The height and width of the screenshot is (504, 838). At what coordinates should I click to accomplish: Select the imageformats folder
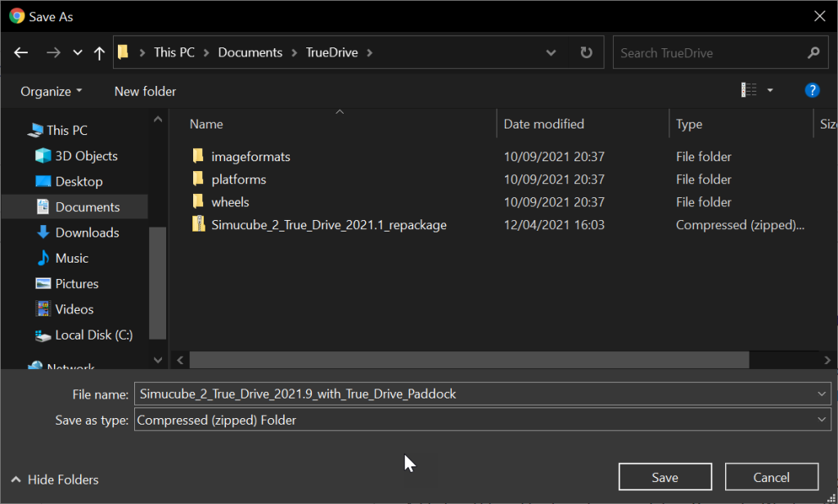(250, 156)
